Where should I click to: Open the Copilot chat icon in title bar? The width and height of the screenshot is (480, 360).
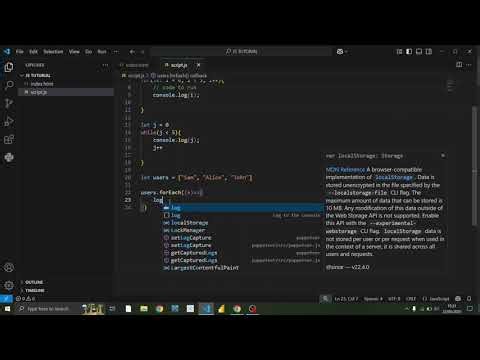(x=340, y=51)
